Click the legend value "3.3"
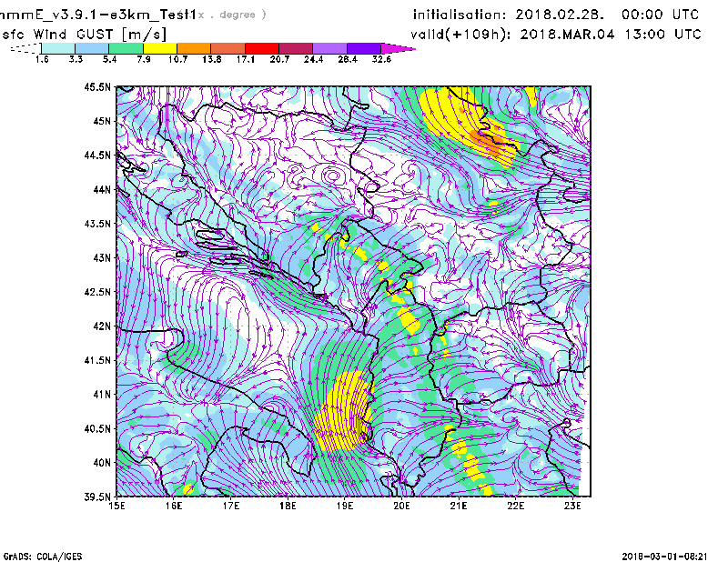 point(76,59)
